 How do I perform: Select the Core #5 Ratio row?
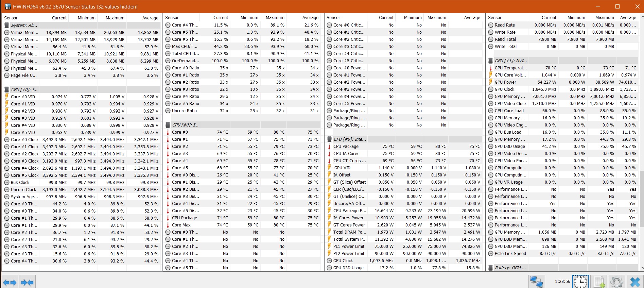pos(242,103)
